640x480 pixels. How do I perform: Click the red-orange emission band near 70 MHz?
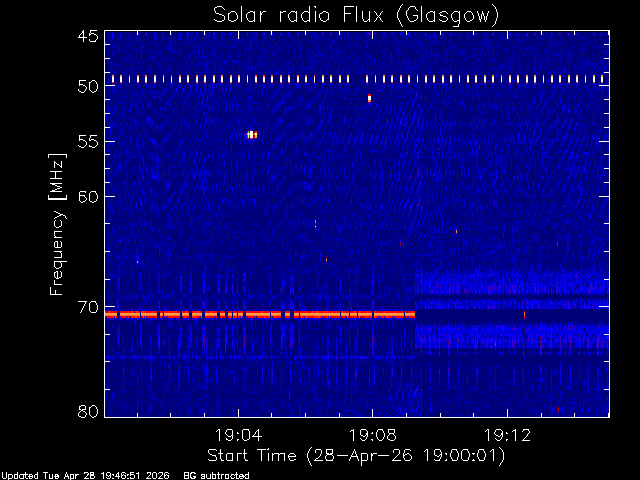pyautogui.click(x=260, y=314)
